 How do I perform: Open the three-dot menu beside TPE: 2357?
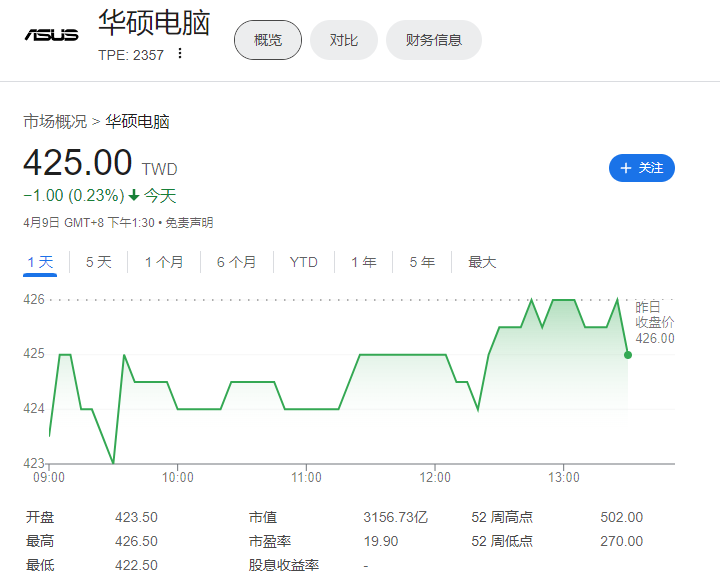click(x=180, y=54)
